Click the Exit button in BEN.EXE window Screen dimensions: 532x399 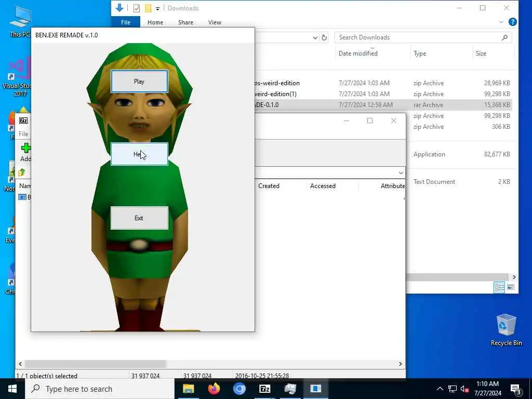click(x=139, y=218)
